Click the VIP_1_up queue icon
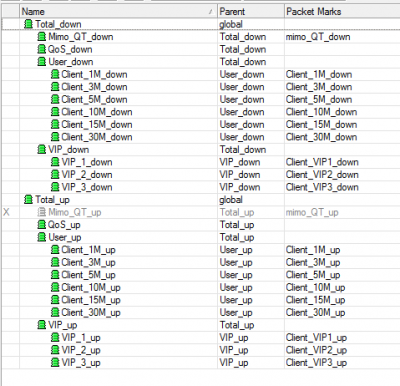 click(55, 338)
